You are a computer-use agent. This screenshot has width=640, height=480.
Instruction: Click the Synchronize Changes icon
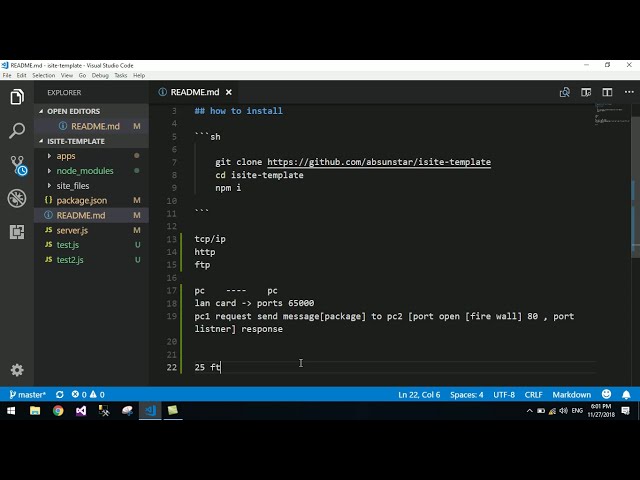tap(60, 395)
